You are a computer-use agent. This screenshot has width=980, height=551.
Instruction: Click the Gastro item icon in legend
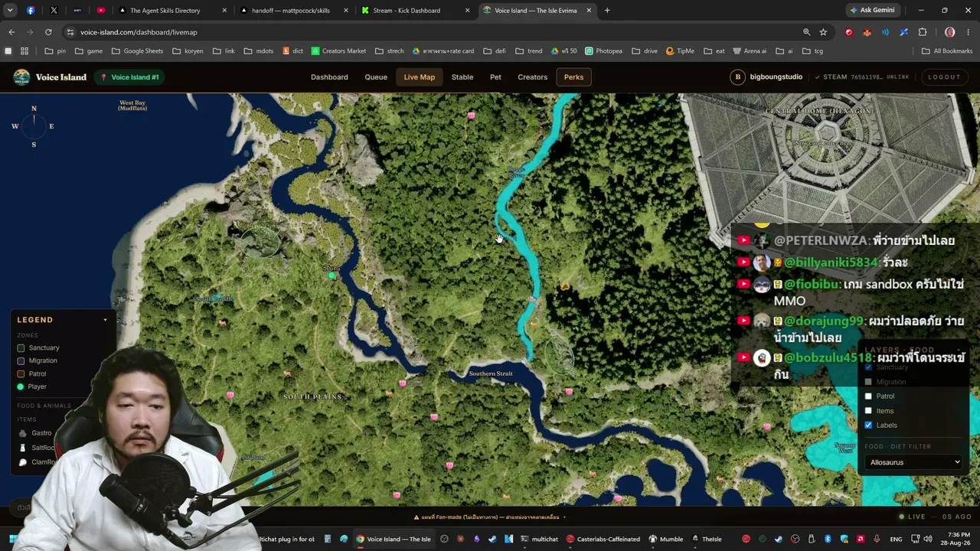point(23,433)
